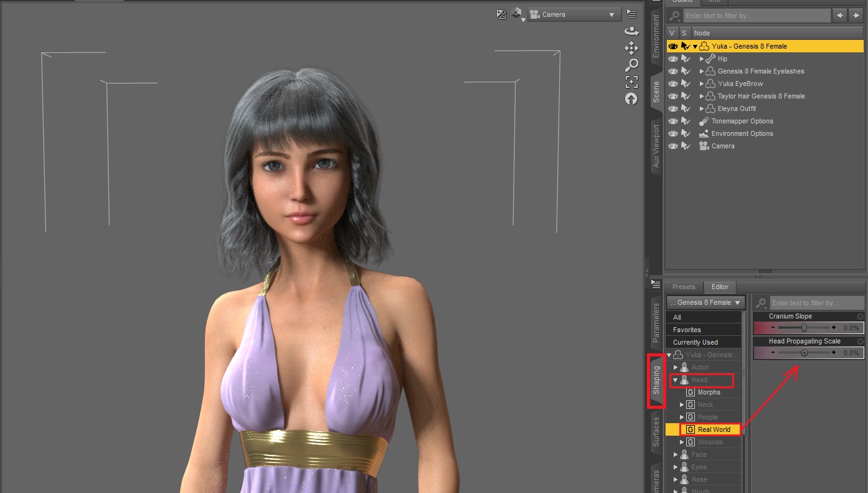Expand the Taylor Hair Genesis 8 Female node

(702, 96)
